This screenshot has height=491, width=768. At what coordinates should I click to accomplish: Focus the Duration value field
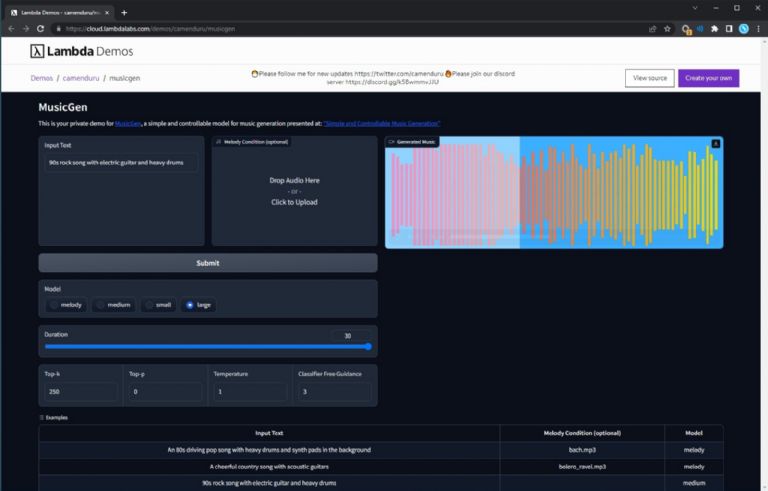pyautogui.click(x=350, y=336)
